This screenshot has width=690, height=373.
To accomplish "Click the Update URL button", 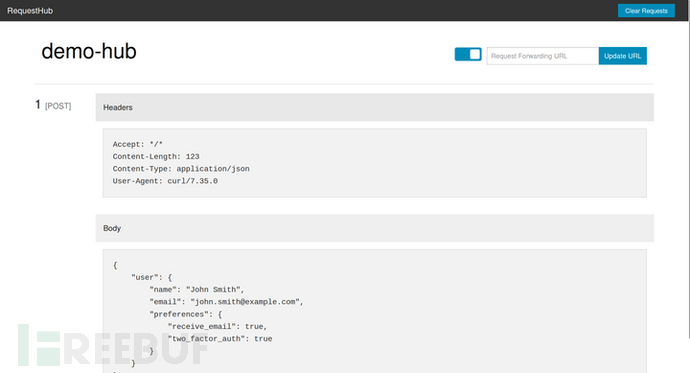I will pyautogui.click(x=622, y=56).
